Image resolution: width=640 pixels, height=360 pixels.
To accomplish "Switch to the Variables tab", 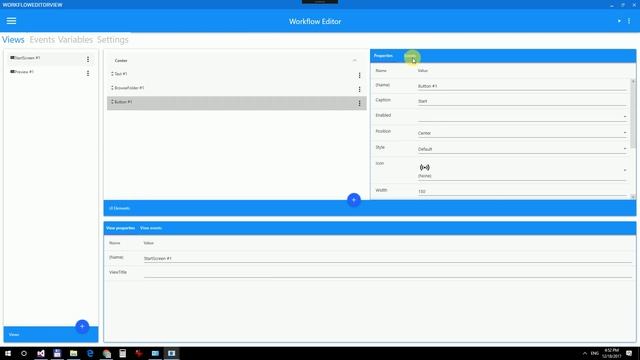I will (x=75, y=40).
